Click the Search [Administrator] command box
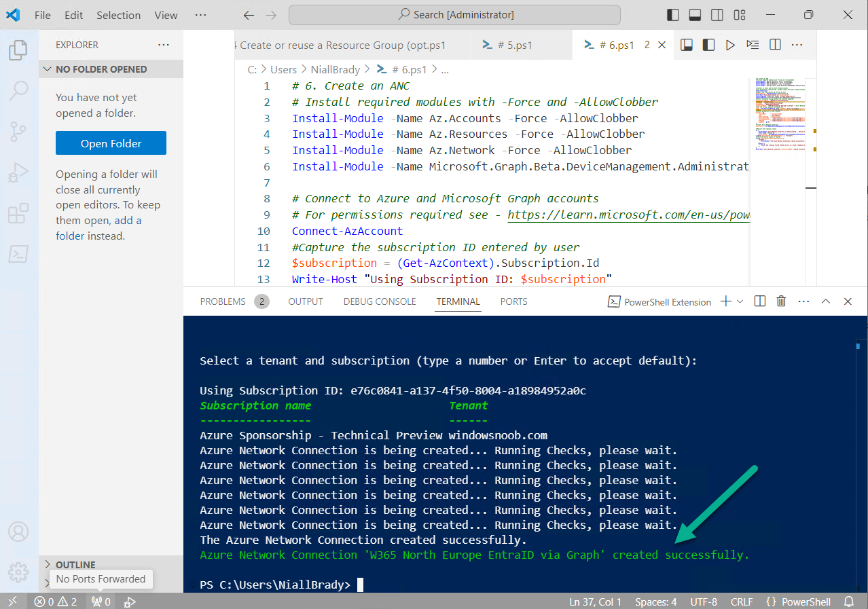Screen dimensions: 868x609 pos(454,15)
